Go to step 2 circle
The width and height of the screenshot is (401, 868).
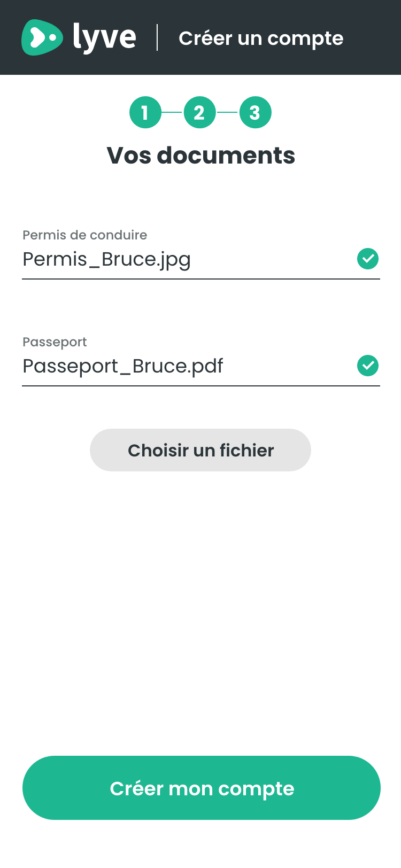pyautogui.click(x=199, y=113)
